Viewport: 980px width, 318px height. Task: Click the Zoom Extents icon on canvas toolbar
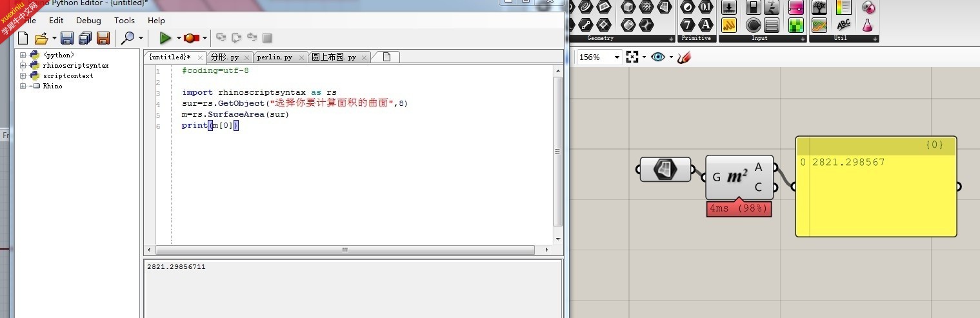[632, 57]
